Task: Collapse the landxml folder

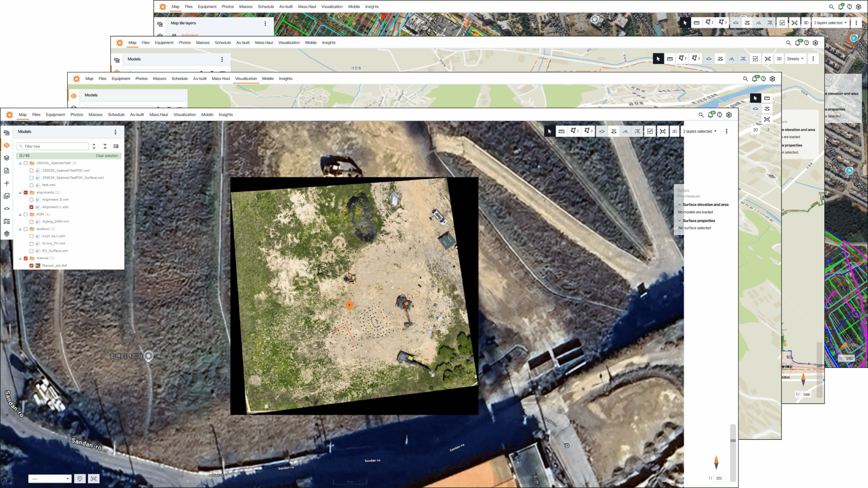Action: pyautogui.click(x=20, y=229)
